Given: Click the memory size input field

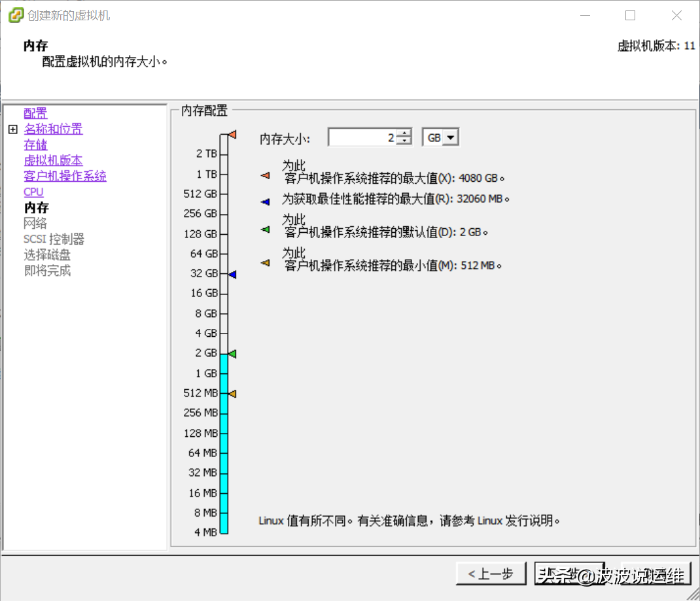Looking at the screenshot, I should [363, 137].
